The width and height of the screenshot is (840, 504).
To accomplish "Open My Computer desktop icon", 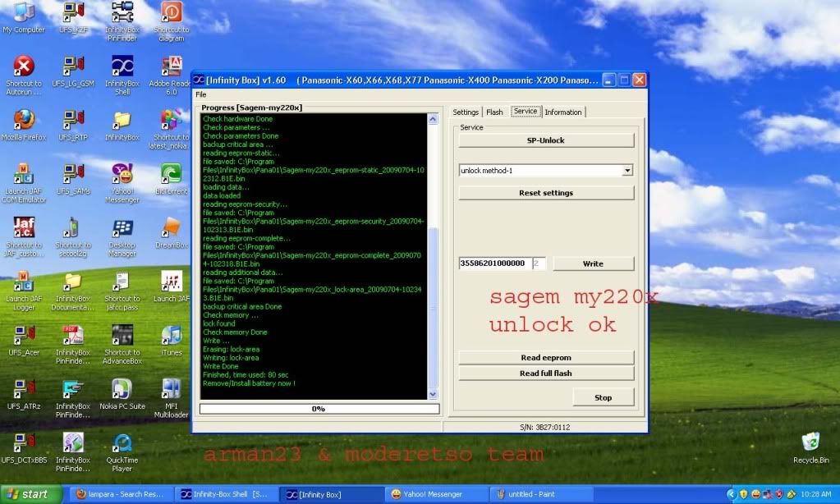I will (24, 17).
